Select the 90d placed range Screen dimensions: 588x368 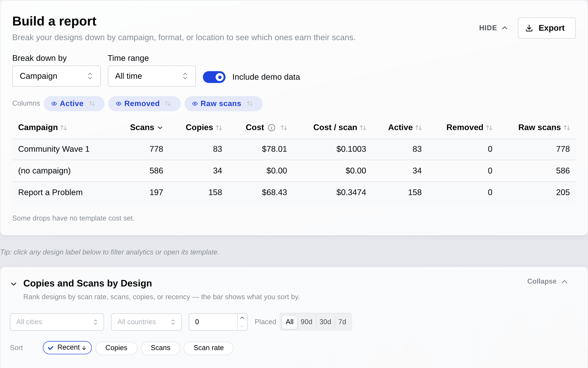(x=306, y=322)
